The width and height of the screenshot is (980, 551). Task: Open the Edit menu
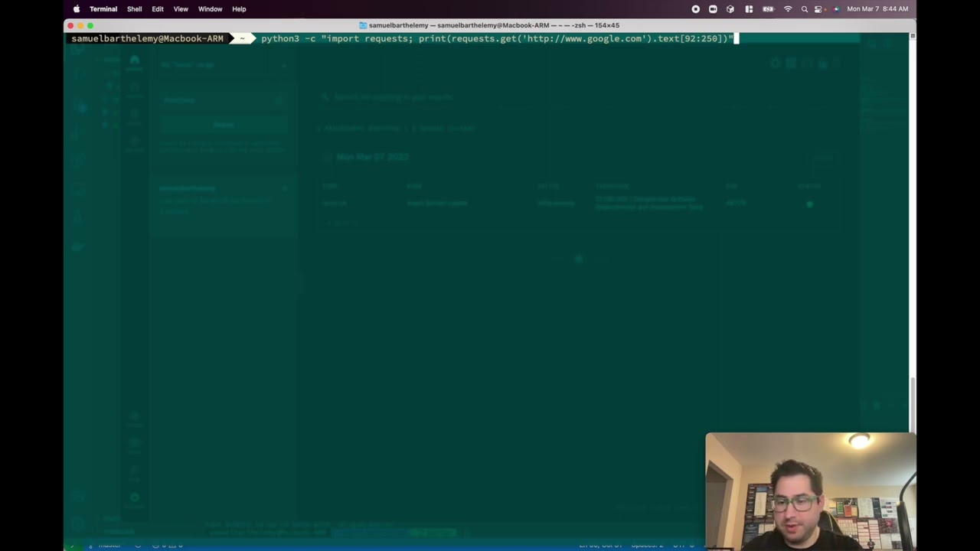click(x=158, y=9)
